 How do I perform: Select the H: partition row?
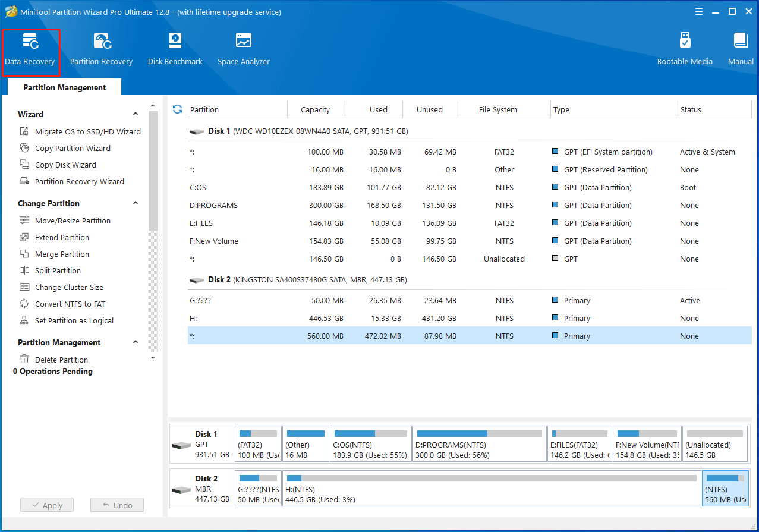pyautogui.click(x=470, y=318)
